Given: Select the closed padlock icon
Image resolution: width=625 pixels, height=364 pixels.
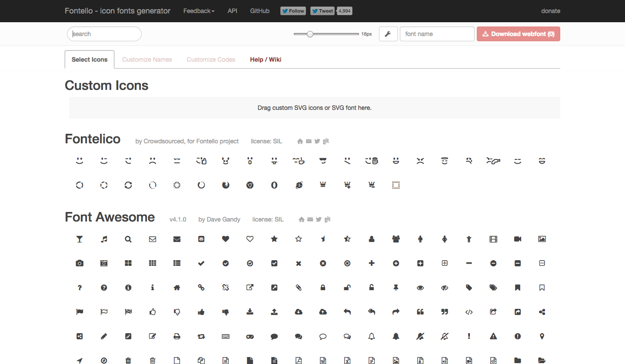Looking at the screenshot, I should click(323, 288).
